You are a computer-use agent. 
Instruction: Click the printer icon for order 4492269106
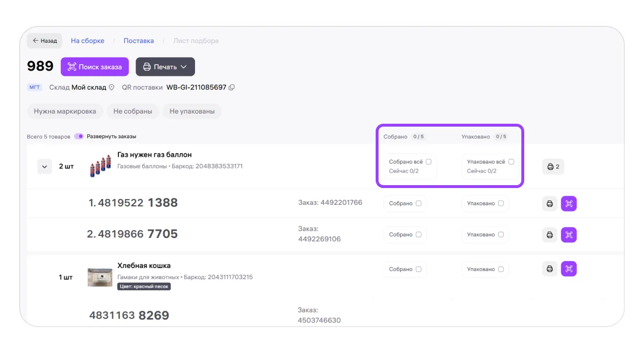pos(550,235)
